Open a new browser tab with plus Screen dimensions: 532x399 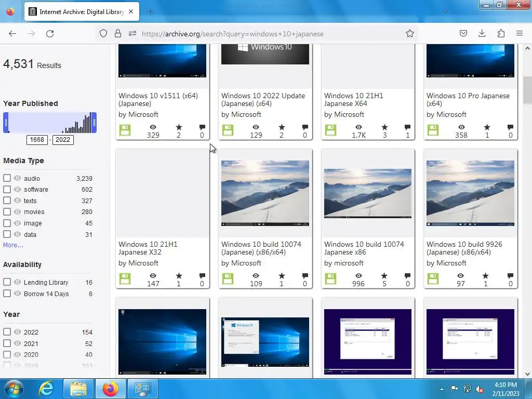(150, 12)
